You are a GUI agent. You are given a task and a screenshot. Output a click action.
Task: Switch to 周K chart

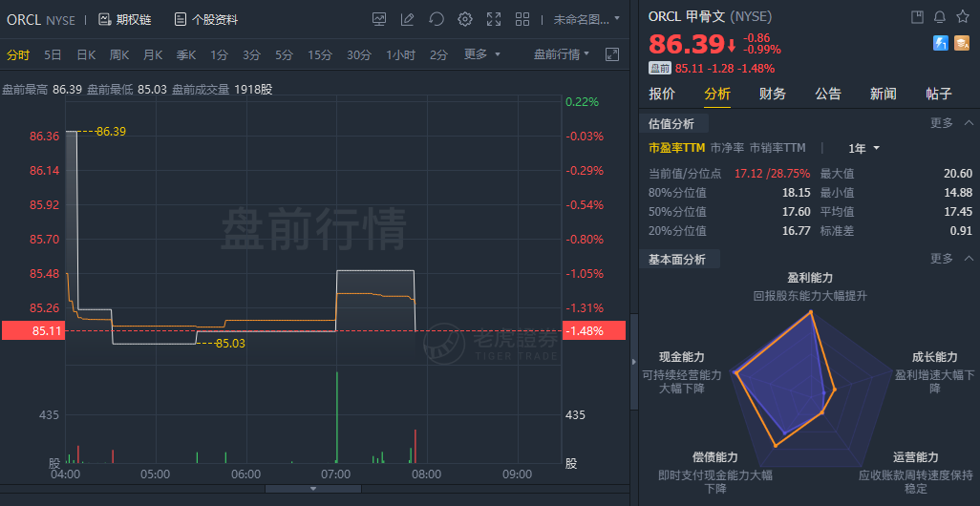tap(118, 55)
